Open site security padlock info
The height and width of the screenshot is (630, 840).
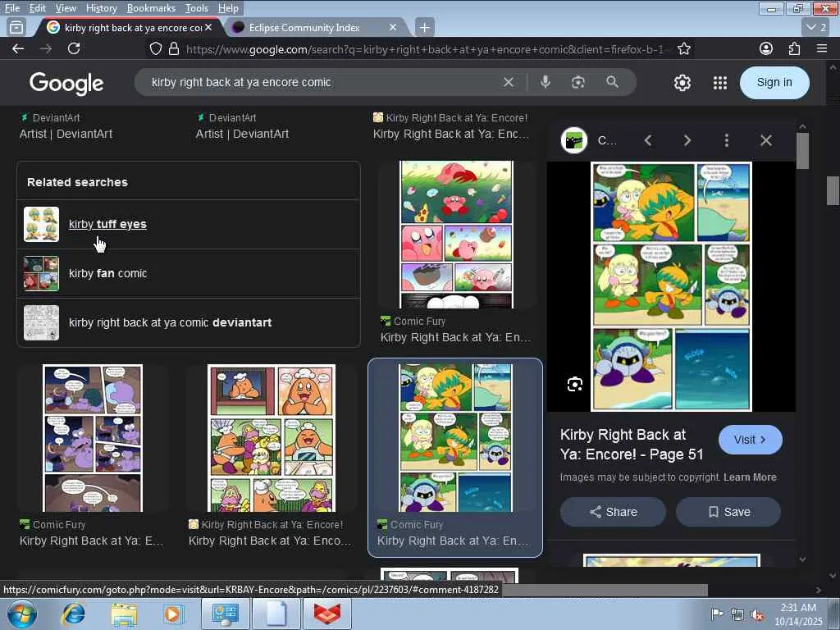174,49
